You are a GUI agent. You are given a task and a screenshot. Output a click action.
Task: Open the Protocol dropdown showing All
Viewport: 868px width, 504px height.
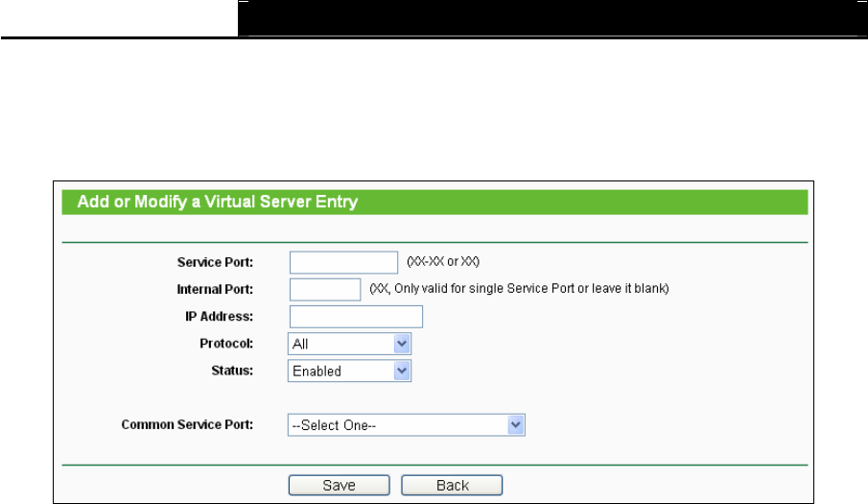349,344
